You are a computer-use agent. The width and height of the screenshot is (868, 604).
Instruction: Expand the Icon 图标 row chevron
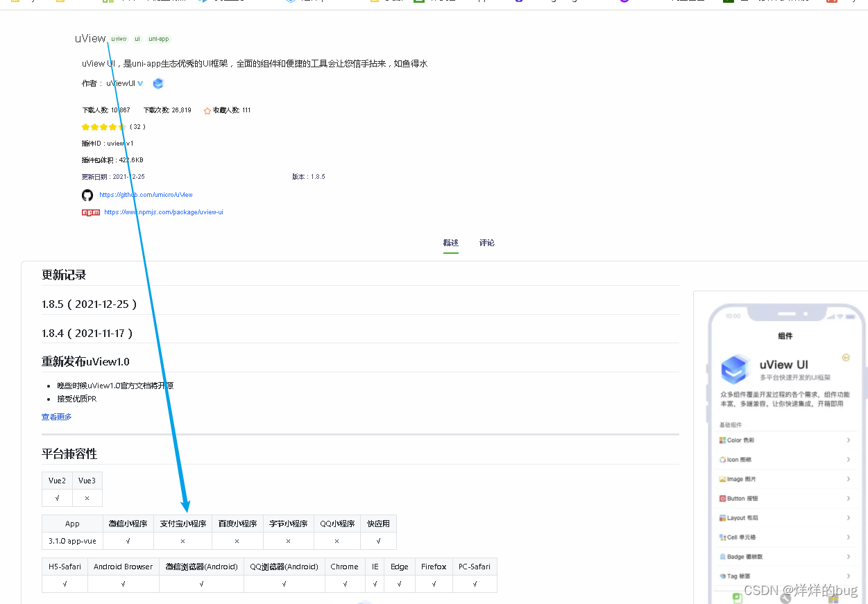(848, 460)
